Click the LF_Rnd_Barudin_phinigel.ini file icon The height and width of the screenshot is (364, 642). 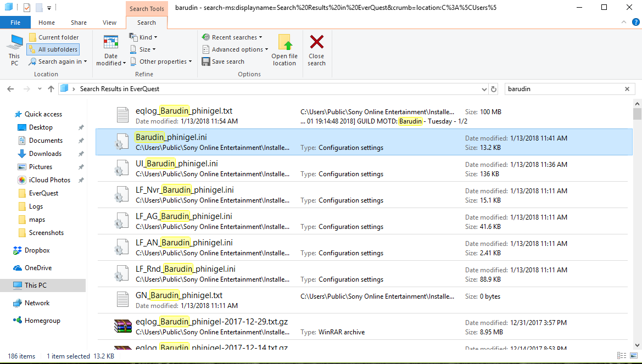120,273
